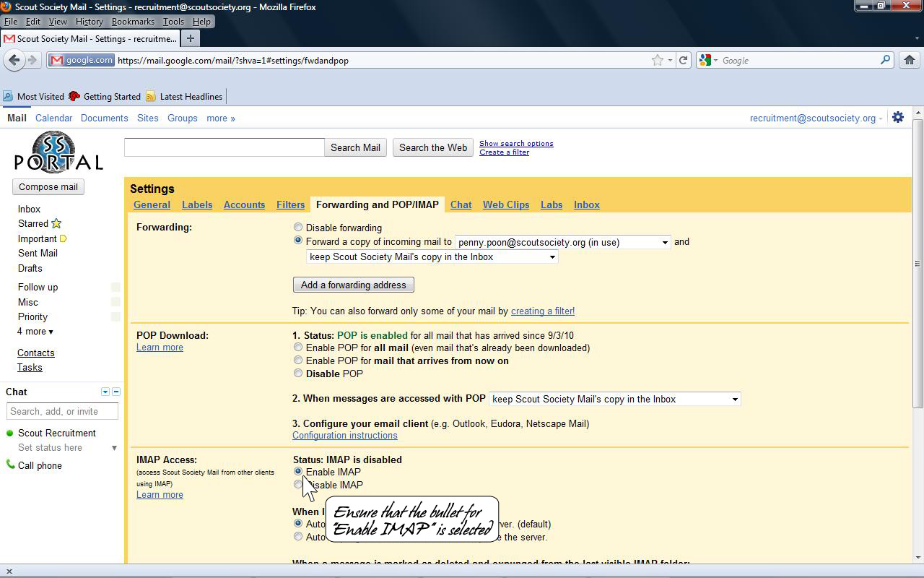The height and width of the screenshot is (578, 924).
Task: Open a new tab with the plus button
Action: click(x=191, y=38)
